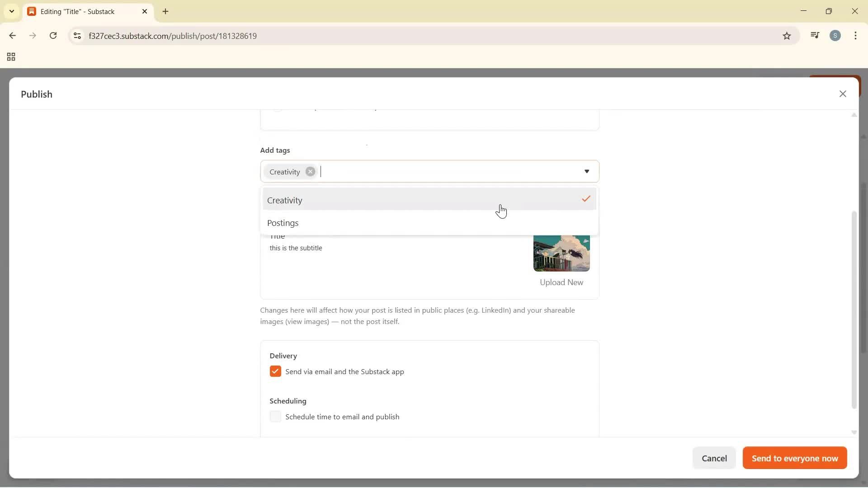Open the media controls icon near the bookmark star

(x=815, y=35)
